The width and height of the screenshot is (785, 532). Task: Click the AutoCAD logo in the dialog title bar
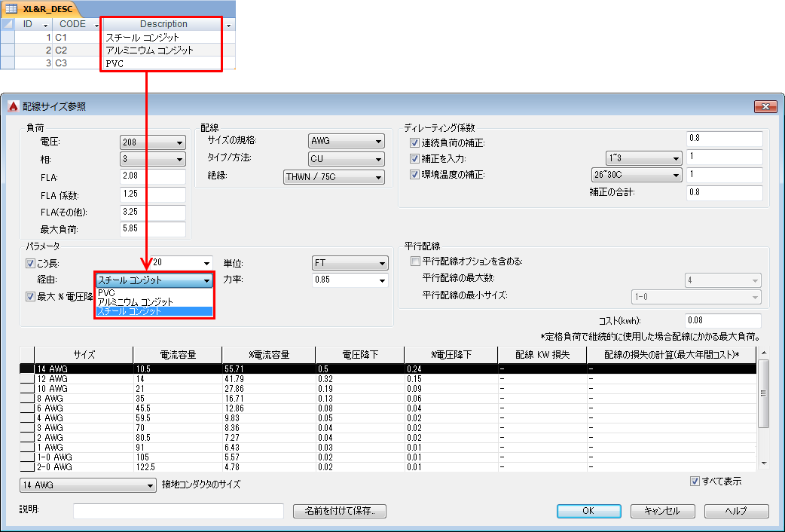pyautogui.click(x=14, y=106)
